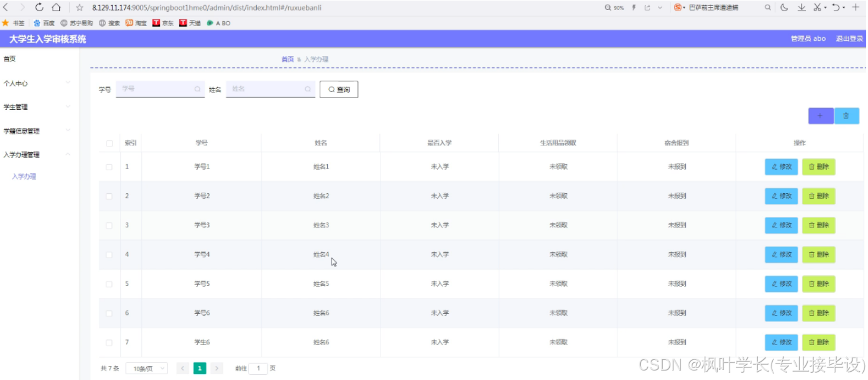This screenshot has height=380, width=868.
Task: Click the 管理员 abo user label
Action: pyautogui.click(x=808, y=38)
